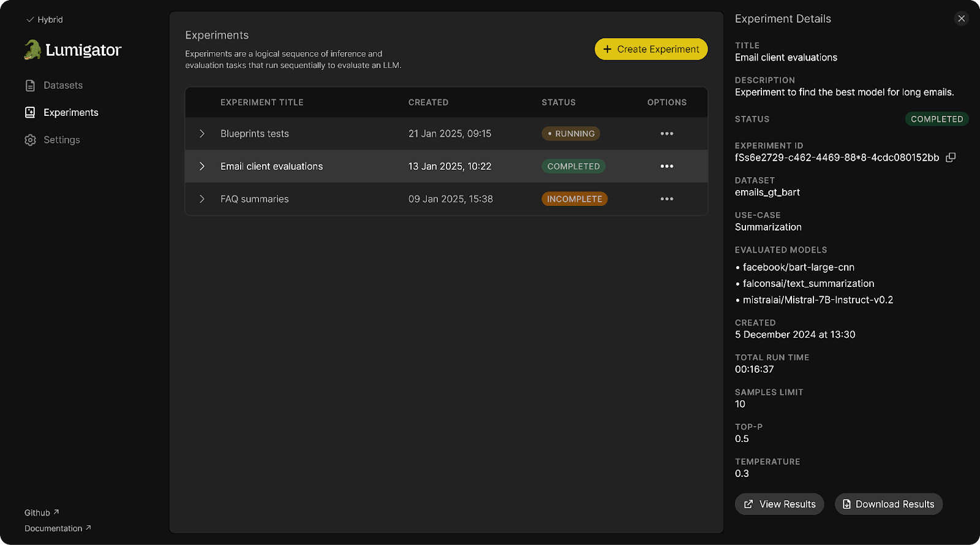Click the View Results button
The image size is (980, 545).
tap(779, 504)
